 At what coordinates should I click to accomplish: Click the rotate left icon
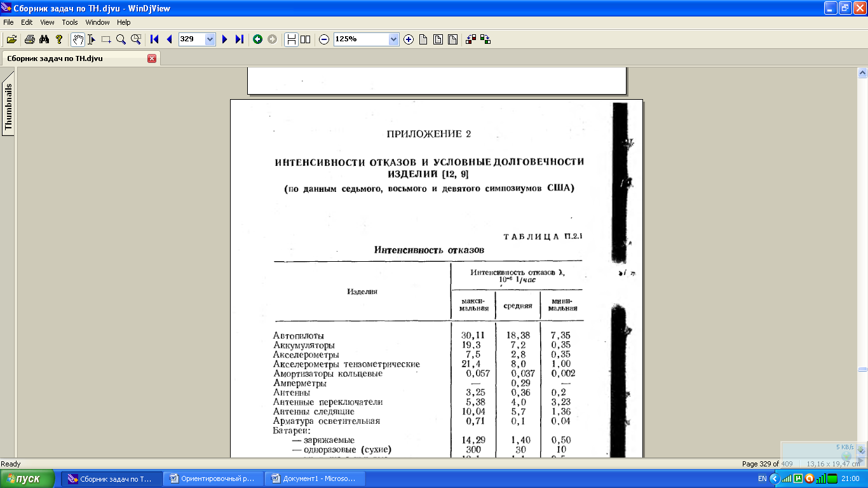coord(471,39)
